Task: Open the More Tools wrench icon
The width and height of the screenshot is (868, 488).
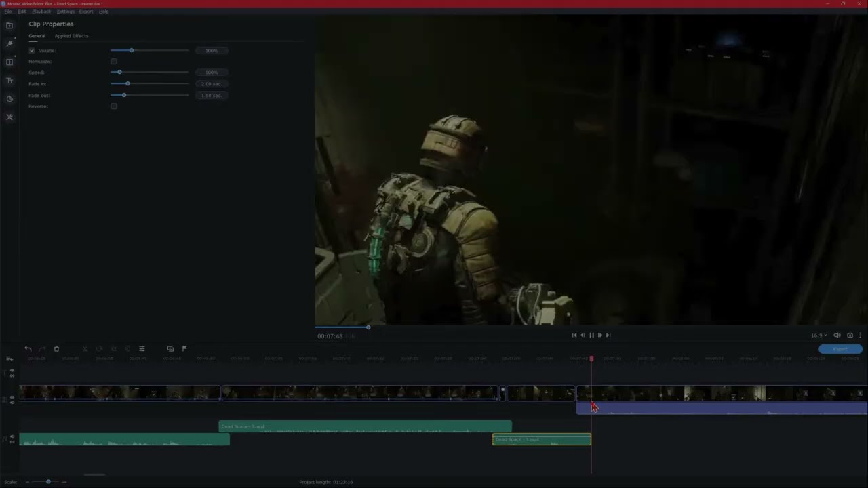Action: pyautogui.click(x=9, y=117)
